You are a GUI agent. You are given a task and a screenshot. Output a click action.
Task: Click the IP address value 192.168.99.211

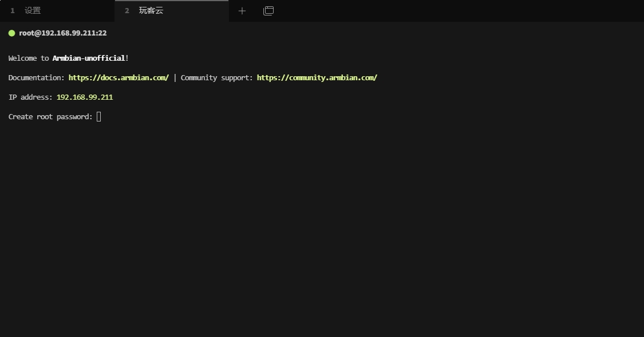85,97
